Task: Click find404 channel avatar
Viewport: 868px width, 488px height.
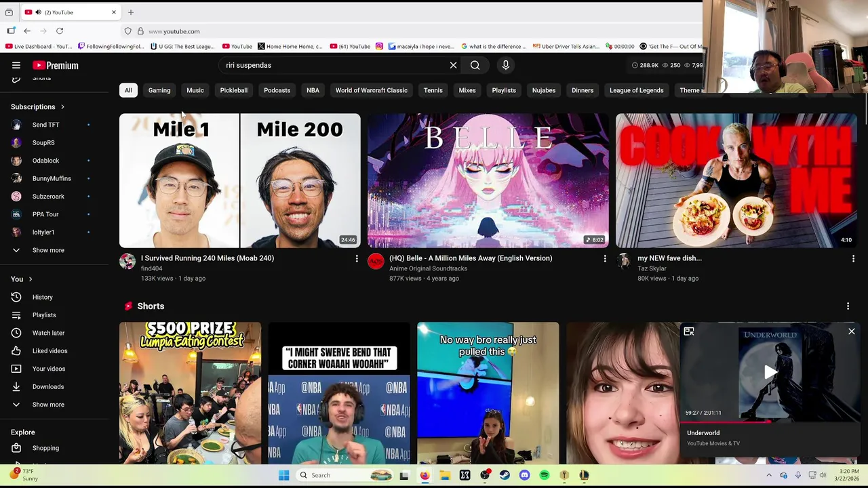Action: coord(127,262)
